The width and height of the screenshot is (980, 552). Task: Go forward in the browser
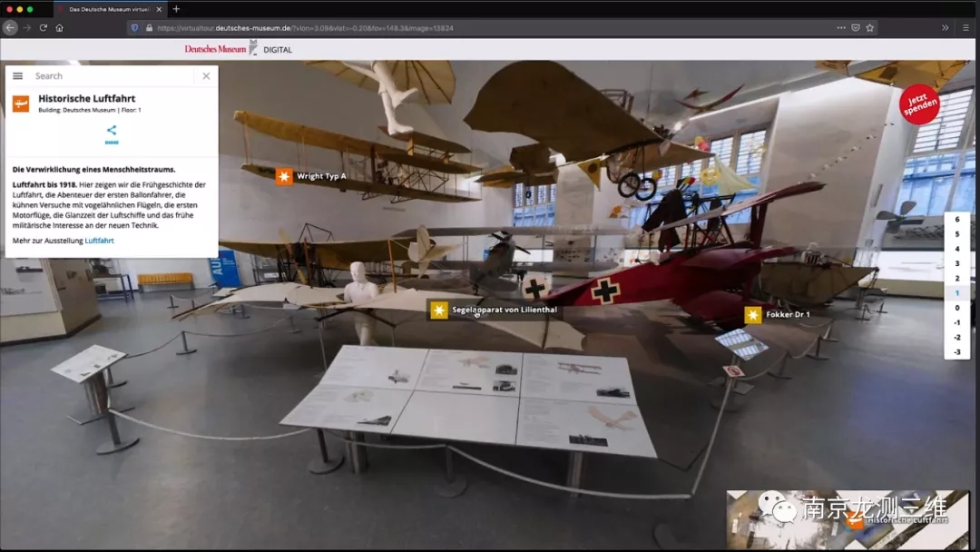coord(27,27)
